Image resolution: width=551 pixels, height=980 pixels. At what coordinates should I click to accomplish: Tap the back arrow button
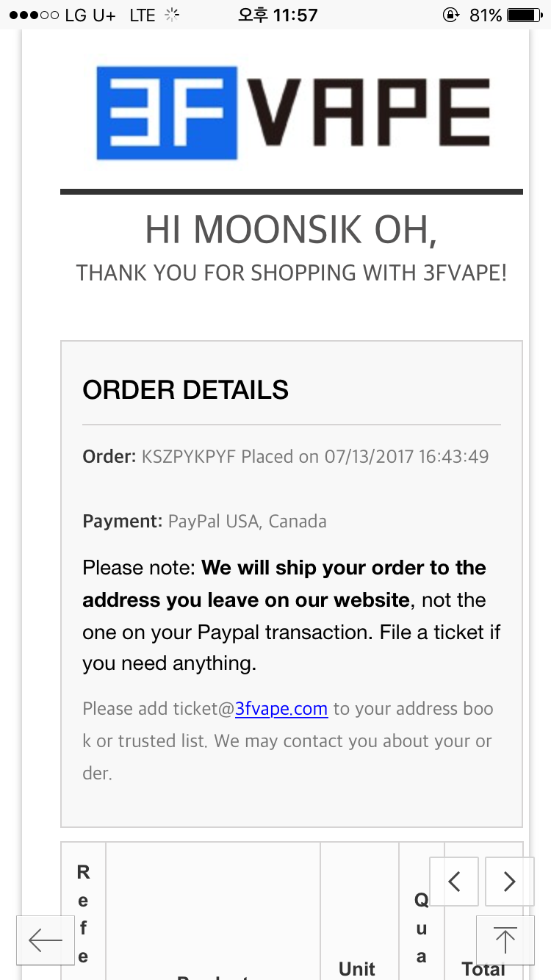pyautogui.click(x=46, y=940)
